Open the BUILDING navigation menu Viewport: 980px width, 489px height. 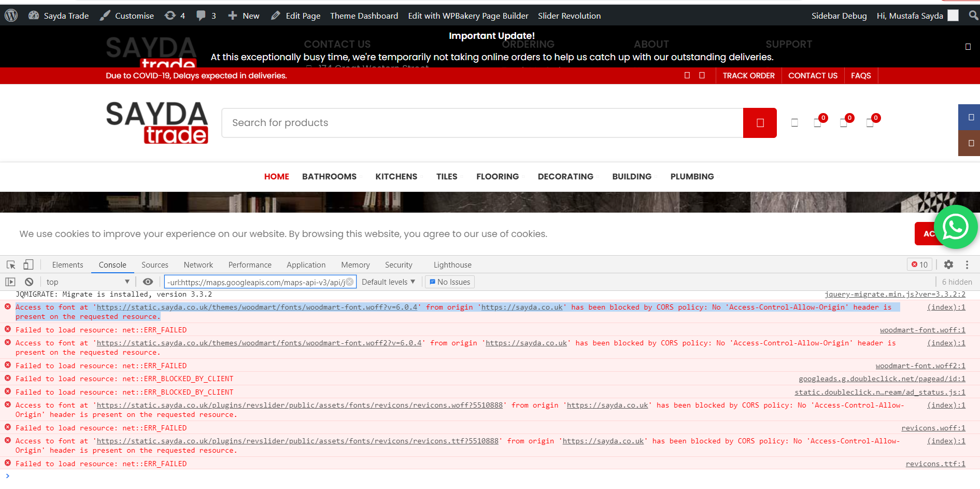click(632, 177)
